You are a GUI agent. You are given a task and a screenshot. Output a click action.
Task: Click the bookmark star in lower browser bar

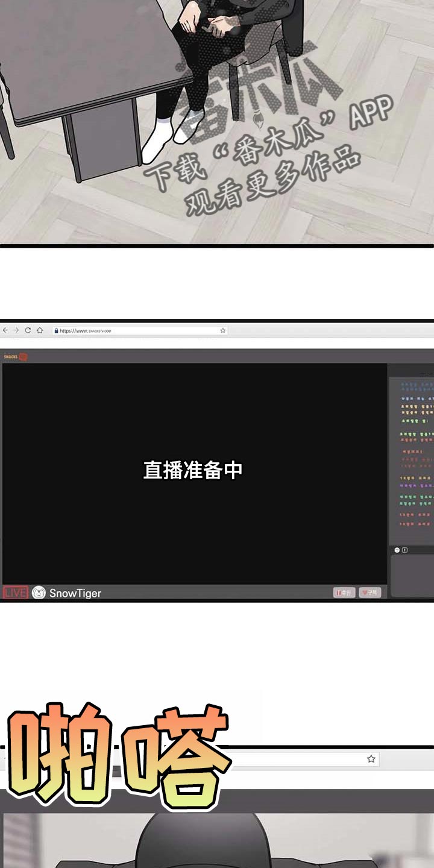click(x=371, y=758)
